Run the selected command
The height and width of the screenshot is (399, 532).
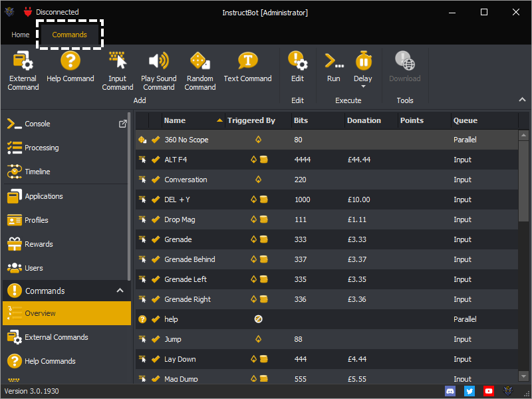[x=333, y=66]
